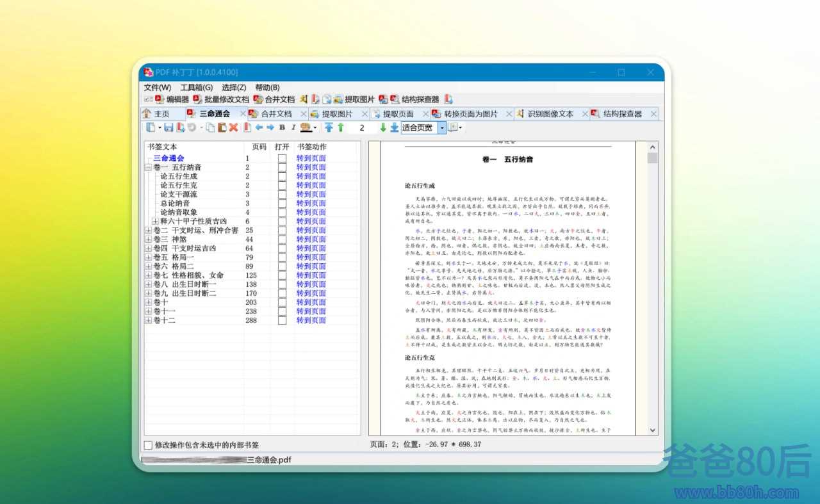Check the 打开 box for 卷三 神煞
The image size is (820, 504).
click(282, 240)
